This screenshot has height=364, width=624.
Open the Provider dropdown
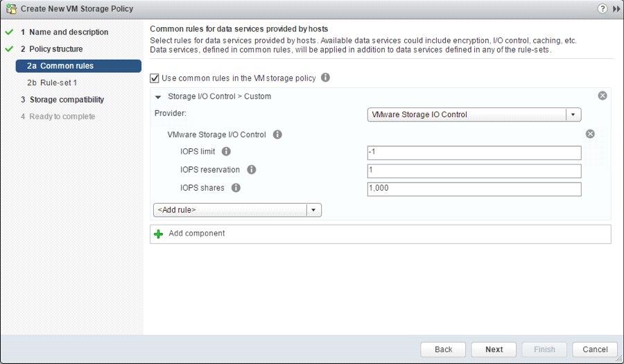[x=573, y=115]
